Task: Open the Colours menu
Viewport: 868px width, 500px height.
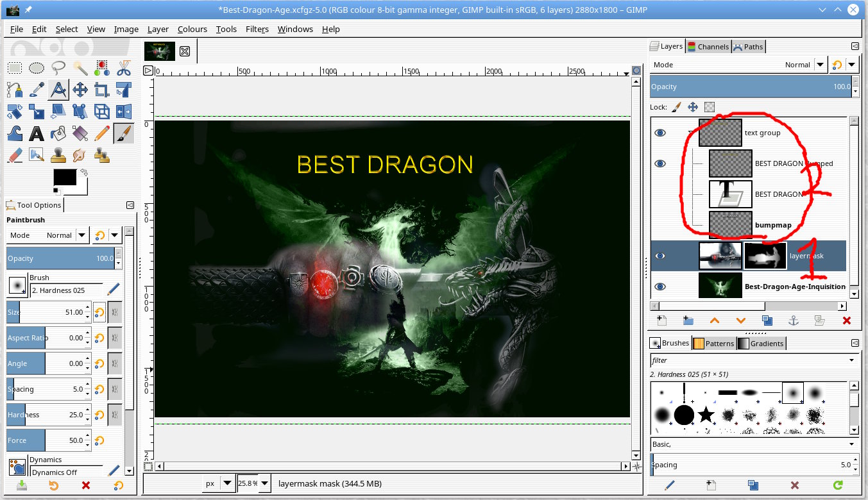Action: point(192,29)
